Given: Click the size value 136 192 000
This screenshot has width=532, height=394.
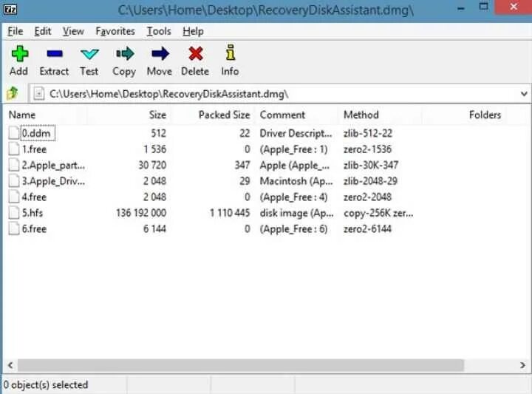Looking at the screenshot, I should tap(141, 213).
